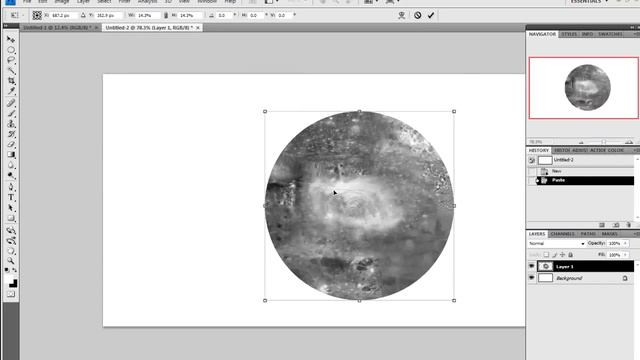Image resolution: width=640 pixels, height=360 pixels.
Task: Select the Gradient tool
Action: [x=11, y=155]
